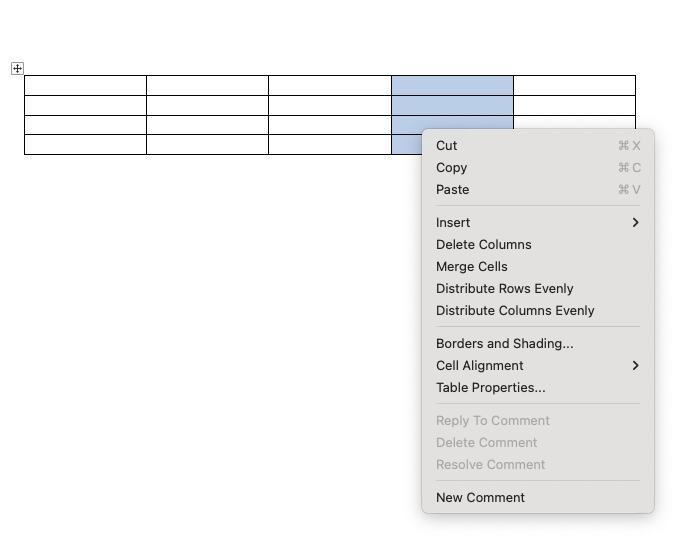
Task: Choose Delete Columns
Action: pos(483,245)
